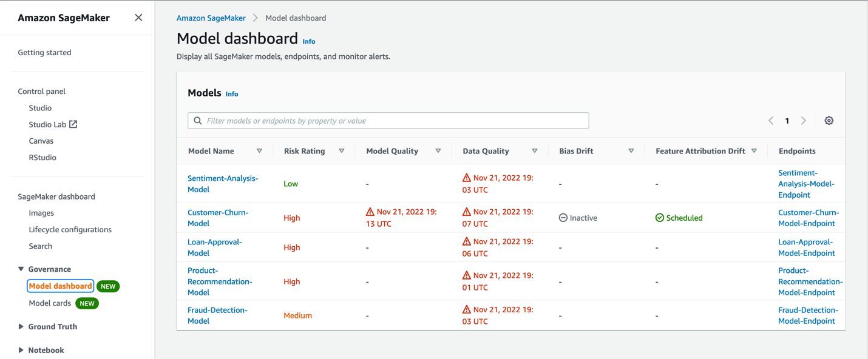Screen dimensions: 868x359
Task: Expand the Notebook section
Action: coord(21,351)
